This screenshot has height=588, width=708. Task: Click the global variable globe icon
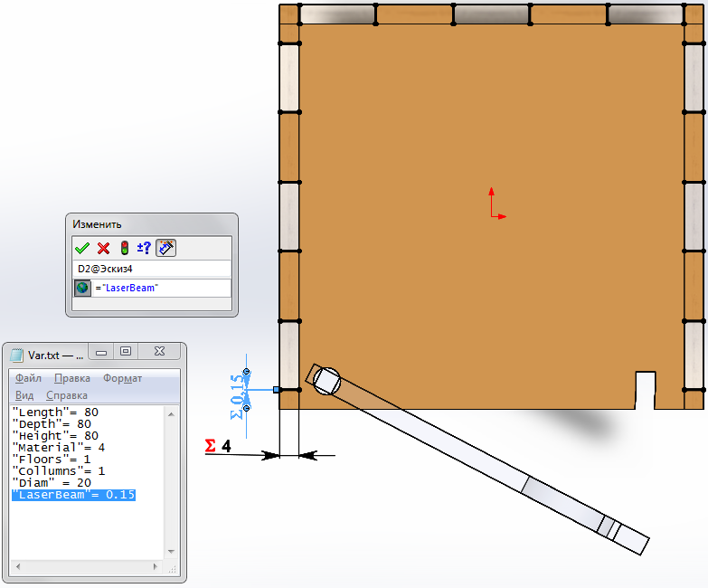pyautogui.click(x=82, y=288)
